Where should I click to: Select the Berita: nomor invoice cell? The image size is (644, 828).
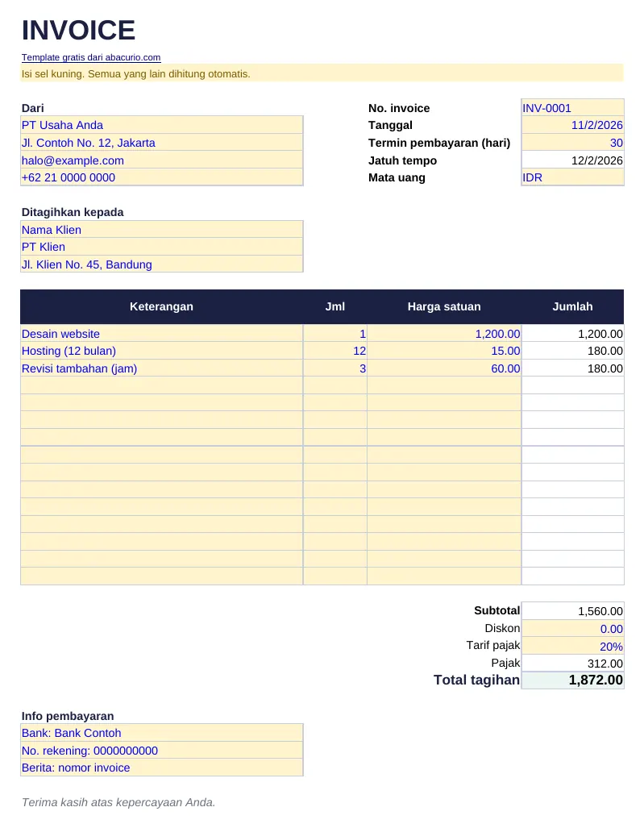[162, 768]
